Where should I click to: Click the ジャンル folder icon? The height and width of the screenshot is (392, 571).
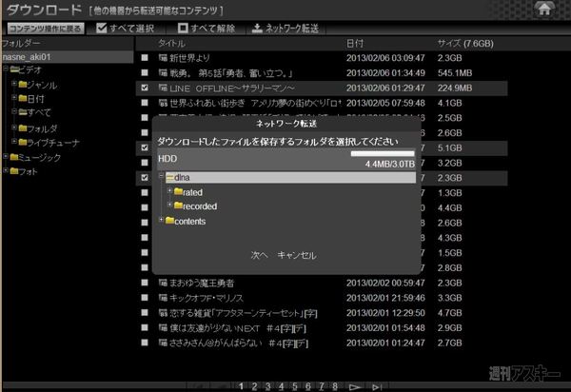click(23, 85)
